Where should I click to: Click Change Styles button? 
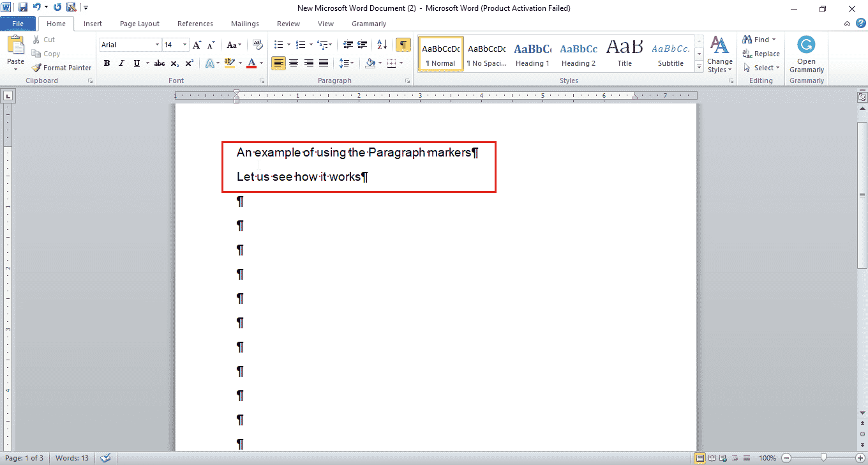click(720, 54)
